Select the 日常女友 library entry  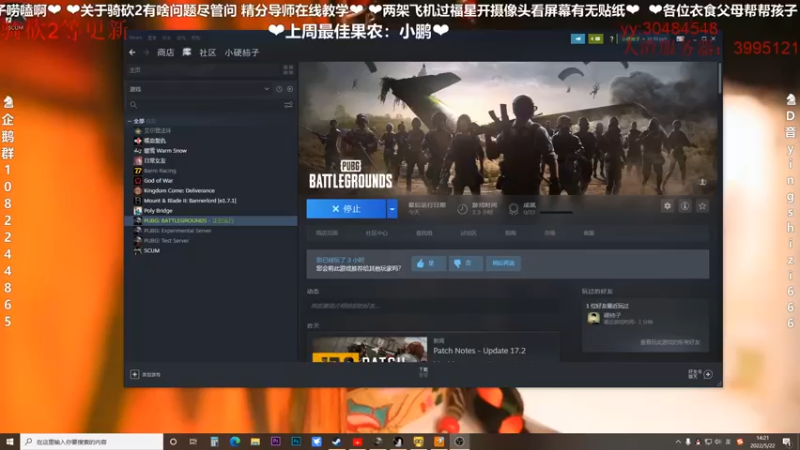point(155,161)
